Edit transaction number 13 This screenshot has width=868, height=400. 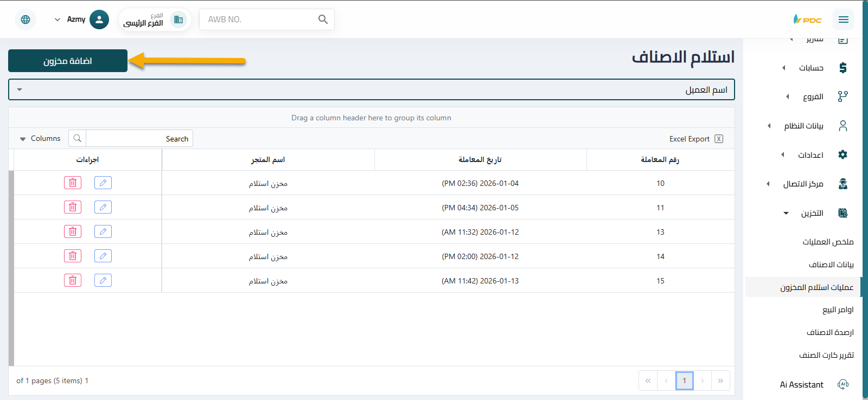click(x=103, y=231)
